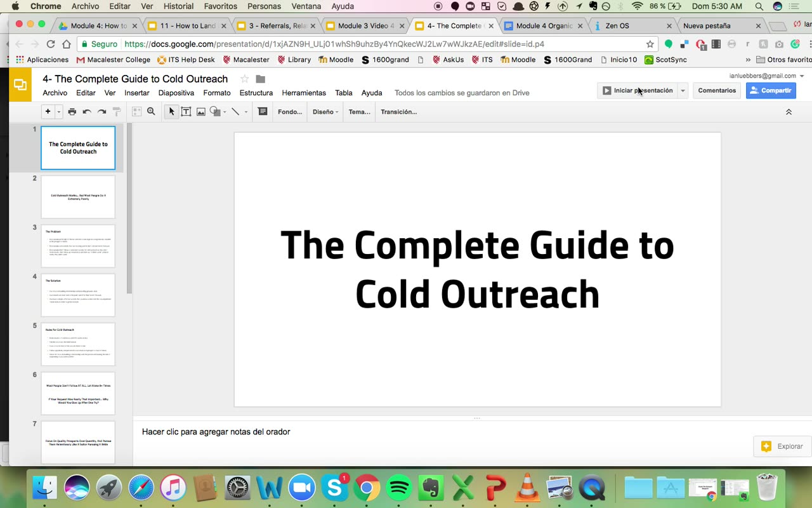Open the new slide layout dropdown arrow
The height and width of the screenshot is (508, 812).
(x=59, y=112)
